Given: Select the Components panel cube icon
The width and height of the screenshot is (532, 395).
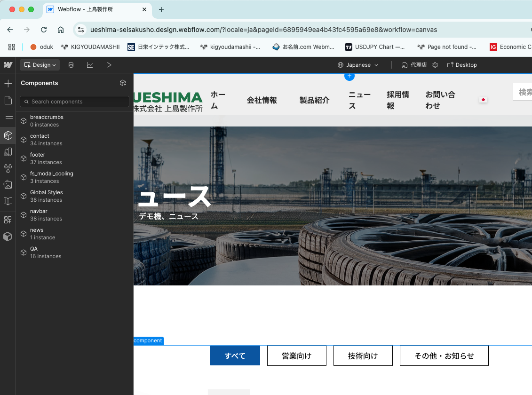Looking at the screenshot, I should click(x=8, y=135).
